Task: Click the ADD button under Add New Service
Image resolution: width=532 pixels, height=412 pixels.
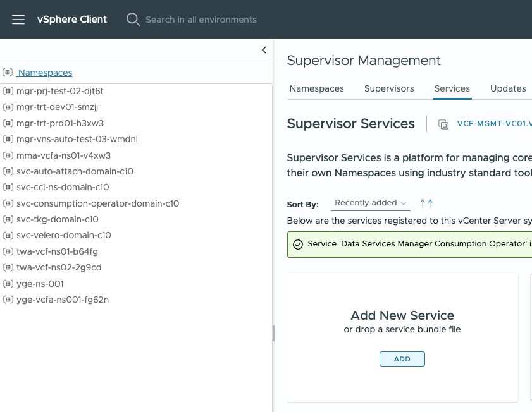Action: (x=402, y=358)
